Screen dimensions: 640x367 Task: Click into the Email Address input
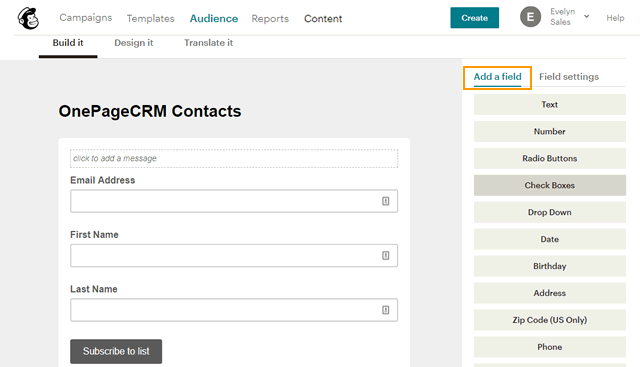234,201
